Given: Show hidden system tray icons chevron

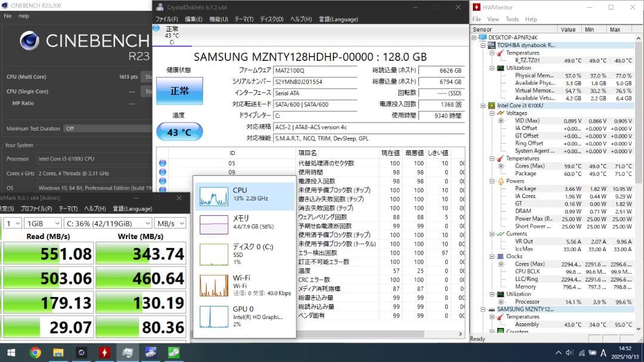Looking at the screenshot, I should (x=558, y=352).
